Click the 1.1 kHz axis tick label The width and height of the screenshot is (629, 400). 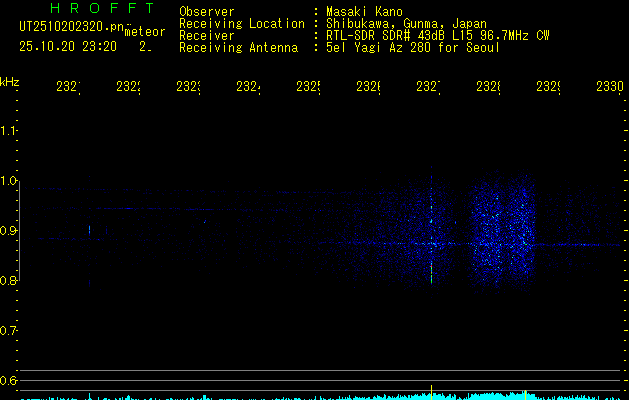pyautogui.click(x=8, y=131)
